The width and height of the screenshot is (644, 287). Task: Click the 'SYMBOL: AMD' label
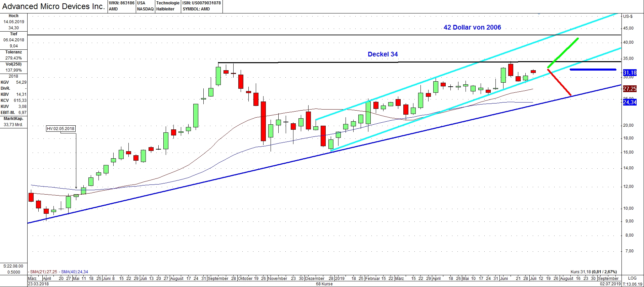(x=196, y=9)
